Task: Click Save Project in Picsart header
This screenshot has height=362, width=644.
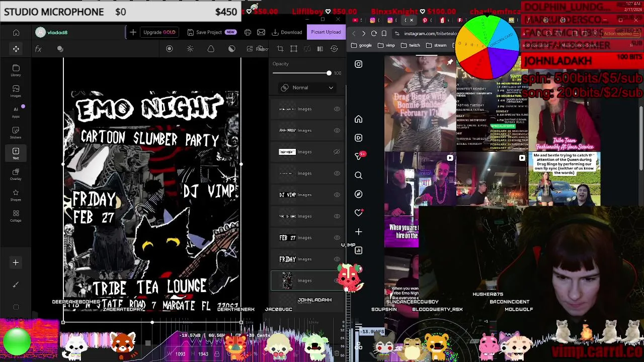Action: [x=211, y=32]
